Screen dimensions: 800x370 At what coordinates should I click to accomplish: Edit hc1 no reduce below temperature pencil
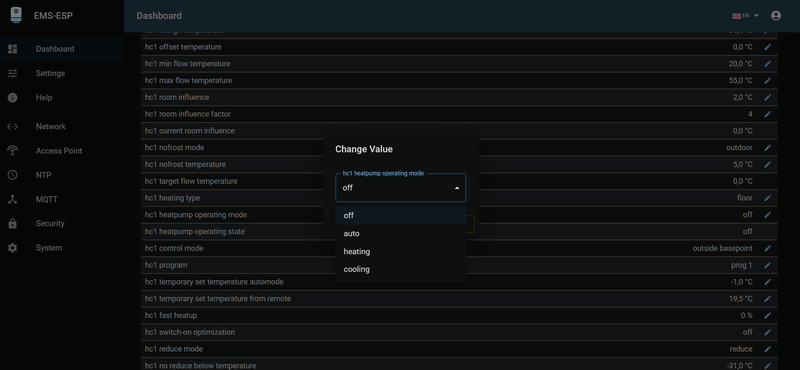pos(767,365)
